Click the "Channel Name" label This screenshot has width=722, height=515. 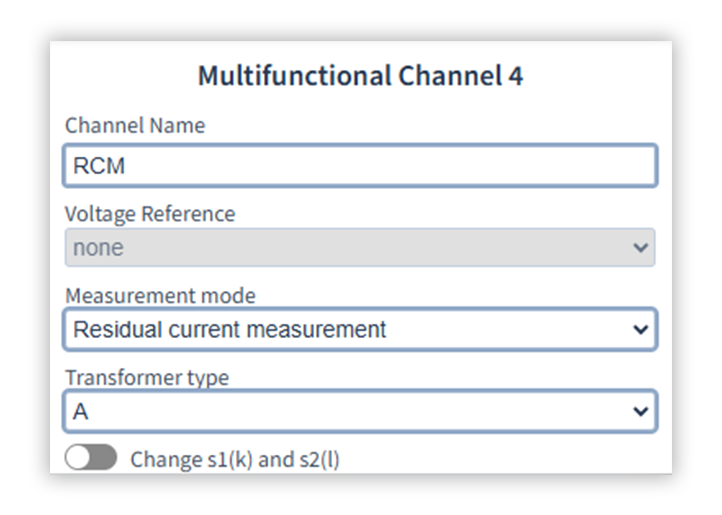click(135, 126)
